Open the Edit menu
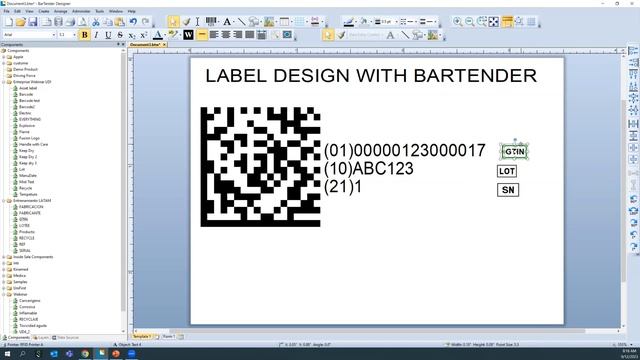The height and width of the screenshot is (360, 640). tap(18, 11)
